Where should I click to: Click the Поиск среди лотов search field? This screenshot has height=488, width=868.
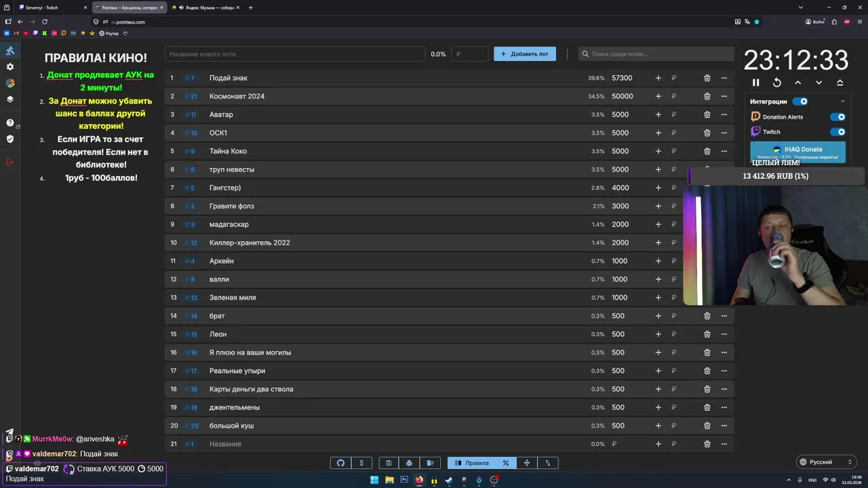tap(656, 54)
